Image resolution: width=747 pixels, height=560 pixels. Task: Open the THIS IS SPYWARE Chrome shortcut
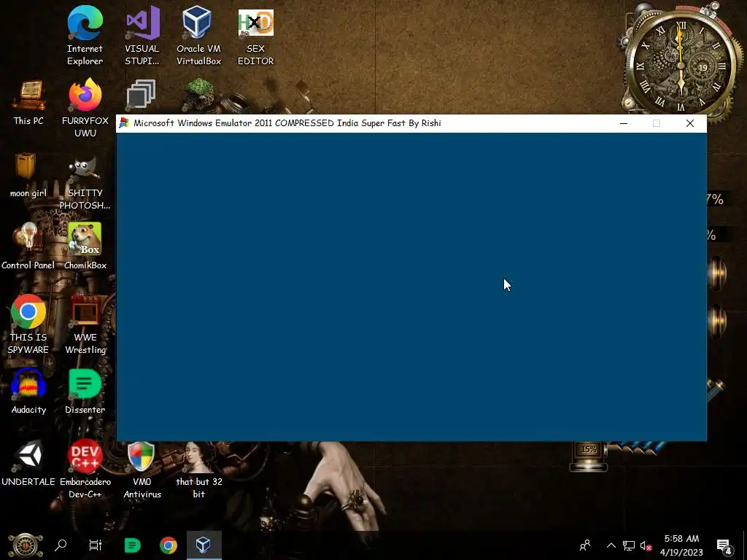28,324
